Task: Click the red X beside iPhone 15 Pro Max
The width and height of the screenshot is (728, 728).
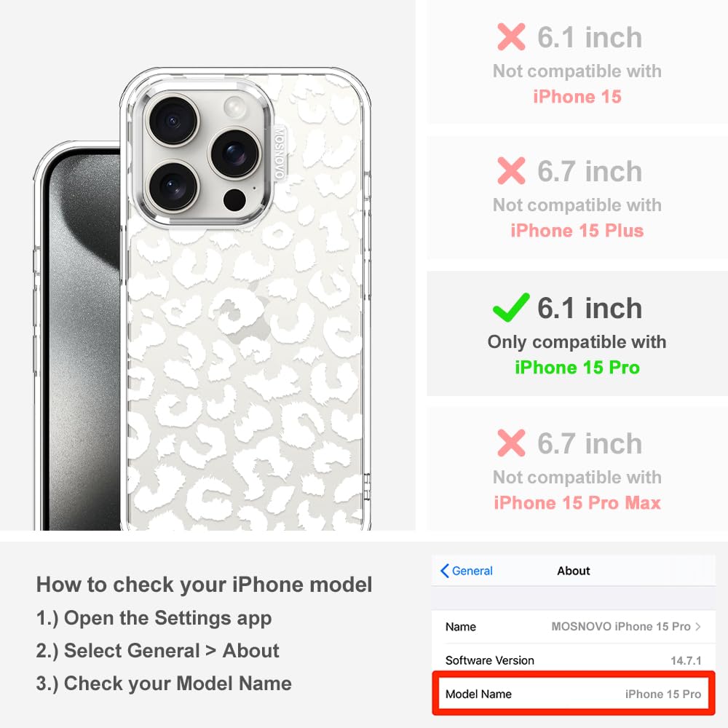Action: [x=511, y=443]
